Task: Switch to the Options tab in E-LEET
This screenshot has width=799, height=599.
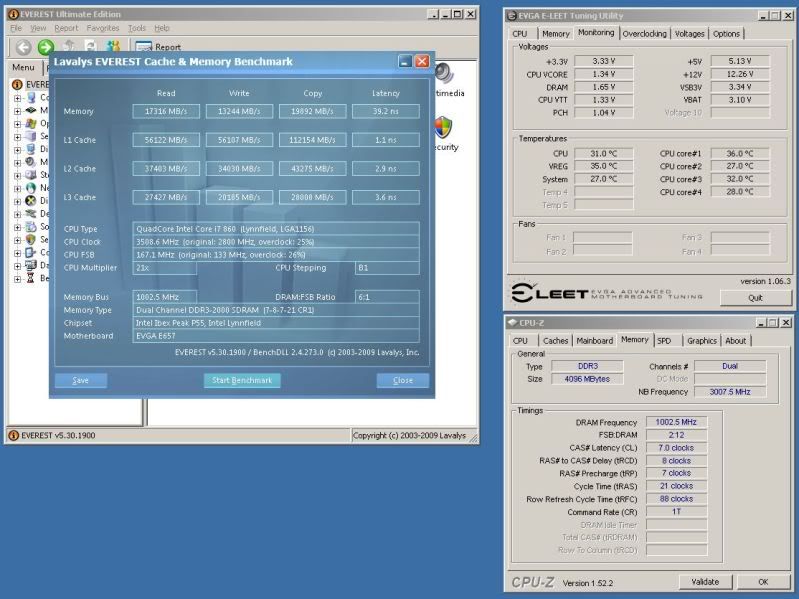Action: [726, 34]
